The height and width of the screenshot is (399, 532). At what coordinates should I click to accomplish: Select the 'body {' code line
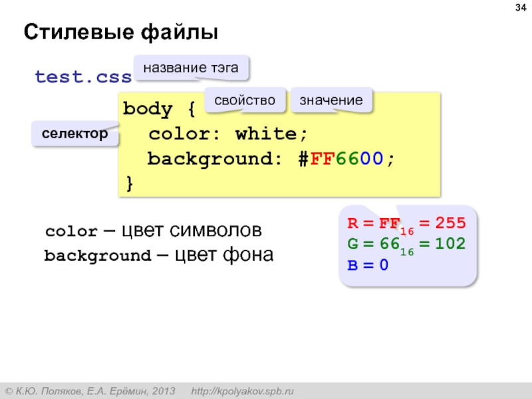tap(159, 109)
